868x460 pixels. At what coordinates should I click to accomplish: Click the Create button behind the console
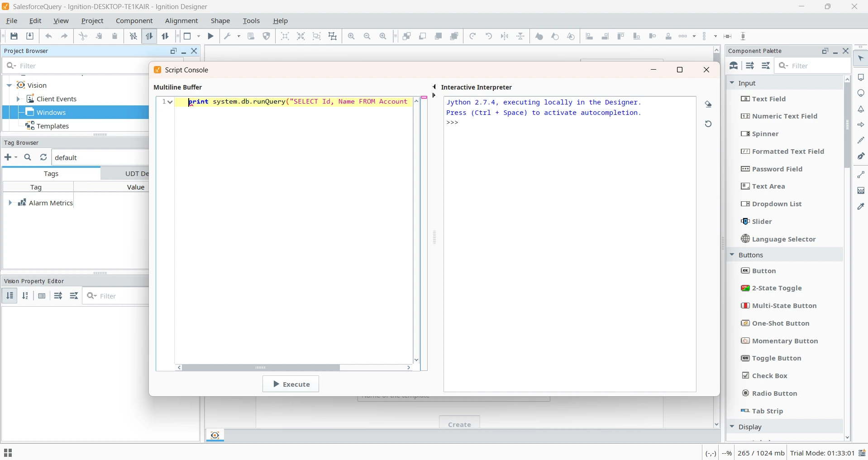[x=460, y=423]
